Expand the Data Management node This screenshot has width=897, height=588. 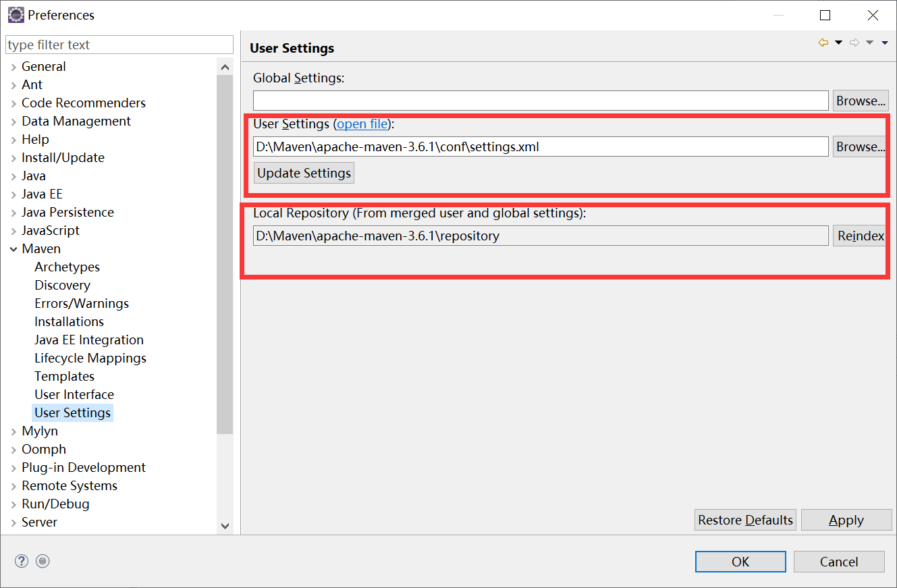pyautogui.click(x=14, y=122)
